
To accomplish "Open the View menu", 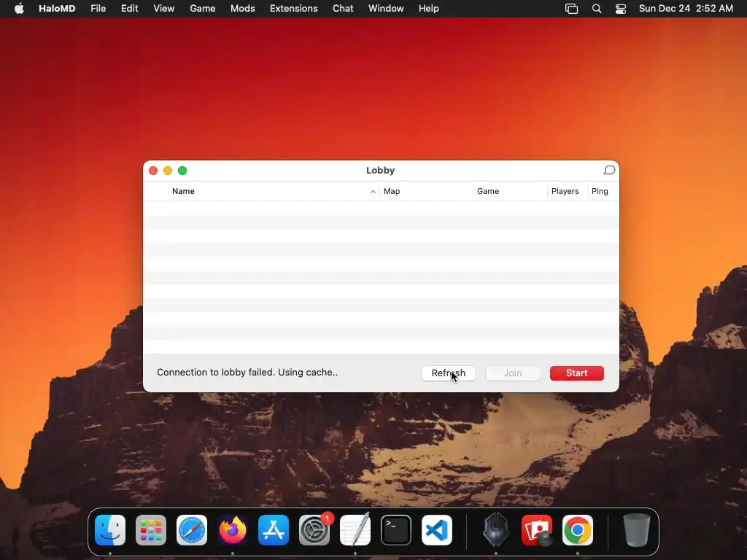I will coord(164,9).
